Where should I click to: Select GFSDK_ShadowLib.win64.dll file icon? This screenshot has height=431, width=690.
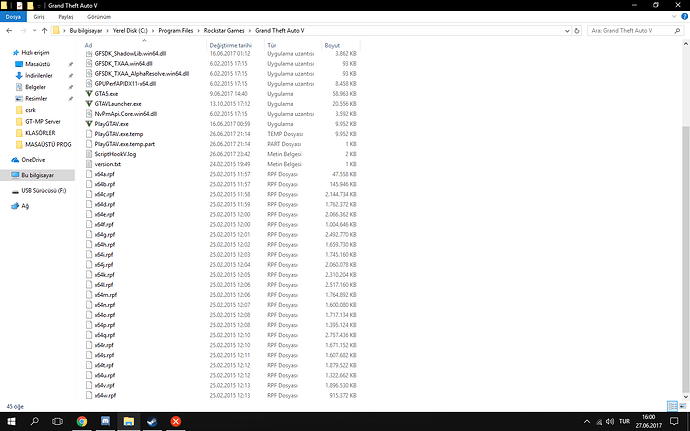pos(89,54)
